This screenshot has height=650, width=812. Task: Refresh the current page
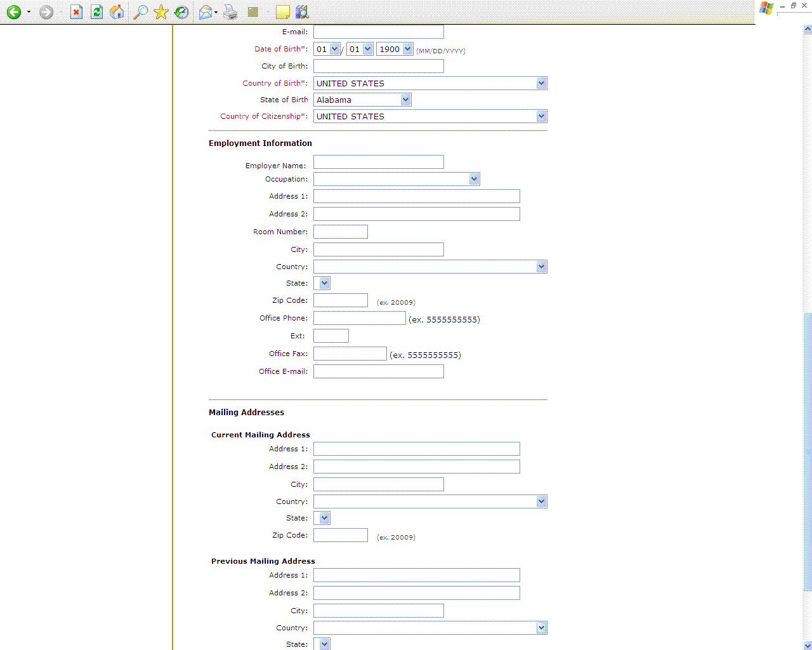(x=96, y=12)
